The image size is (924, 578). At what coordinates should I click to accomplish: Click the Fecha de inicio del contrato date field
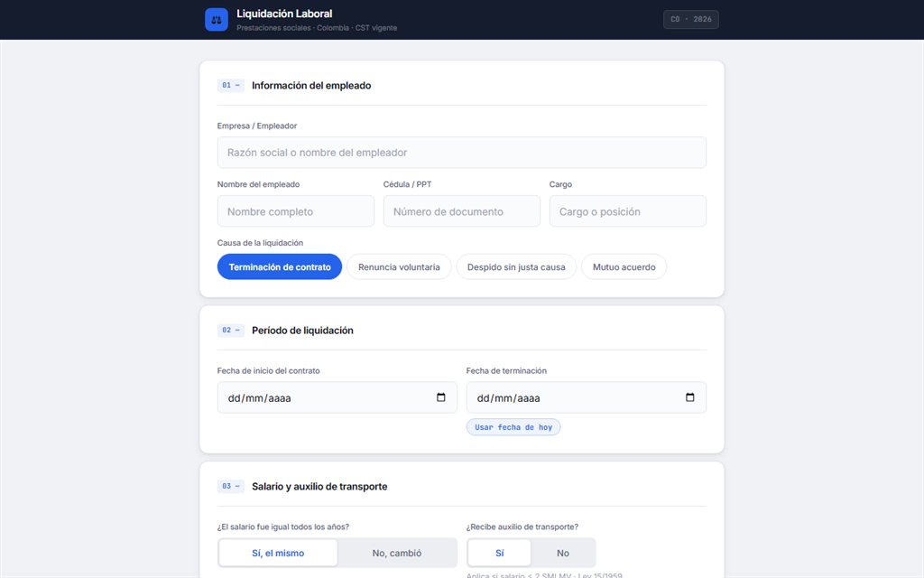point(337,397)
